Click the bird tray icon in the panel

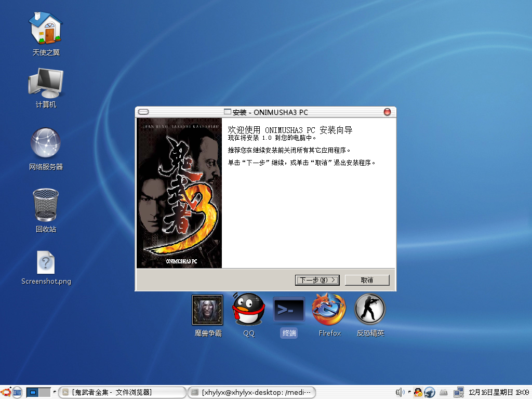click(430, 393)
